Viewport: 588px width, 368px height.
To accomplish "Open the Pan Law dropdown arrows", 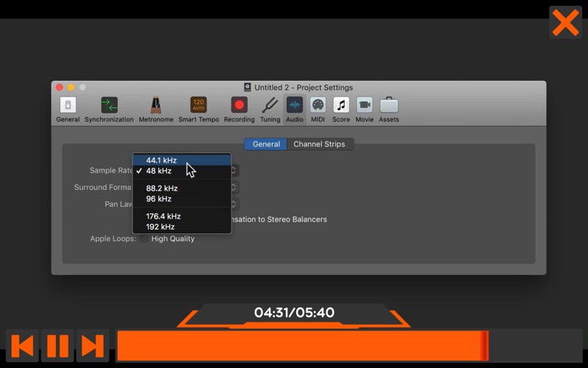I will pos(234,204).
